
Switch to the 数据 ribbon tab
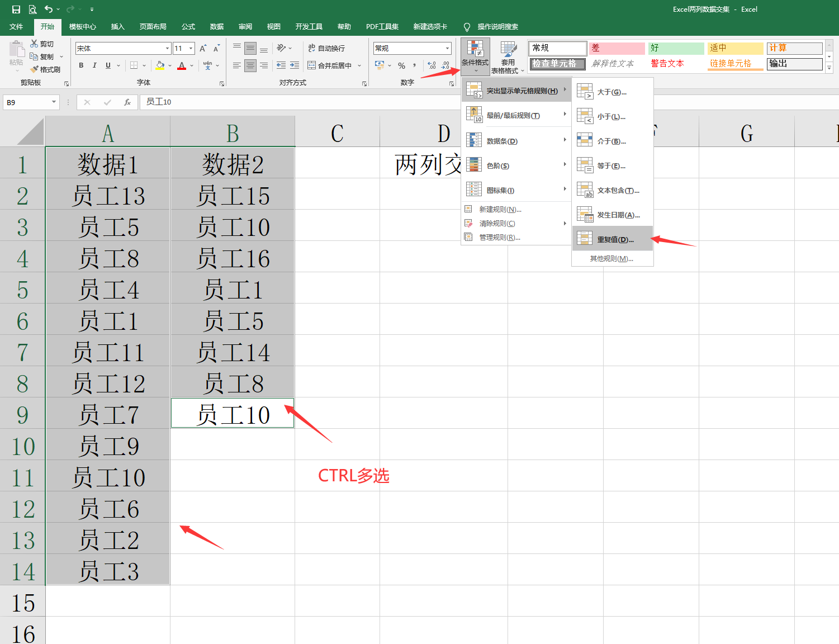click(x=217, y=26)
